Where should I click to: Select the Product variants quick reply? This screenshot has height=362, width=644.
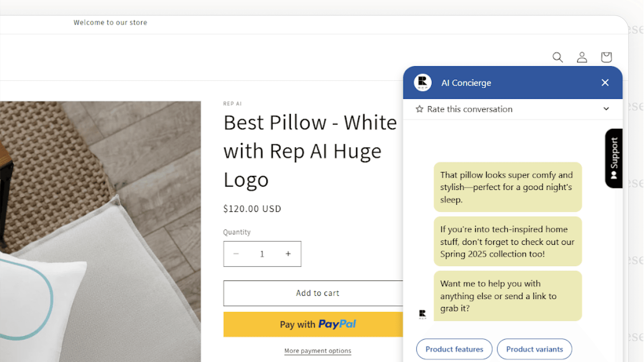[x=534, y=349]
